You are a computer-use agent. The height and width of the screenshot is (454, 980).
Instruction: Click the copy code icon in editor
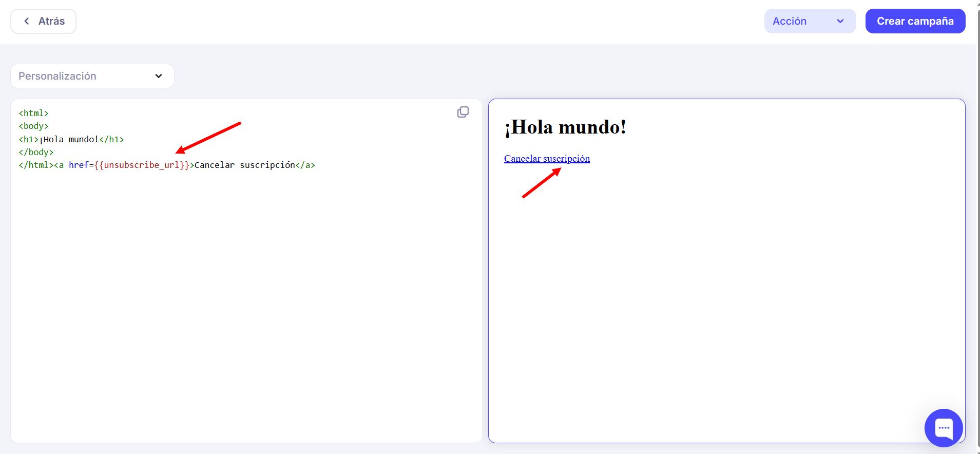(463, 112)
